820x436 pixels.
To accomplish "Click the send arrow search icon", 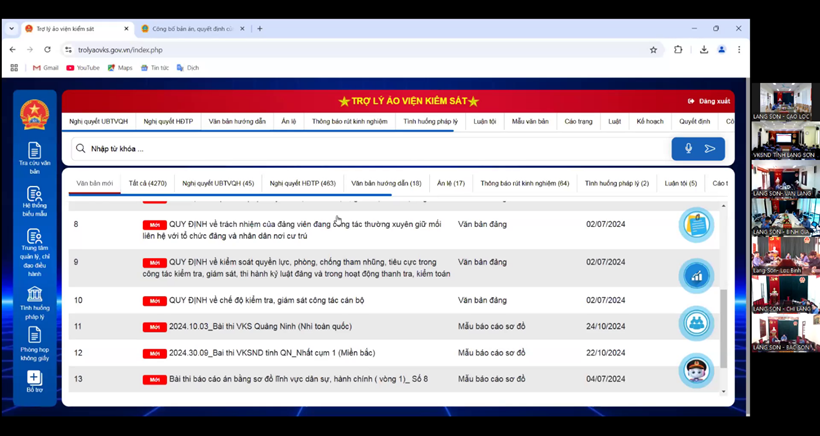I will 711,149.
